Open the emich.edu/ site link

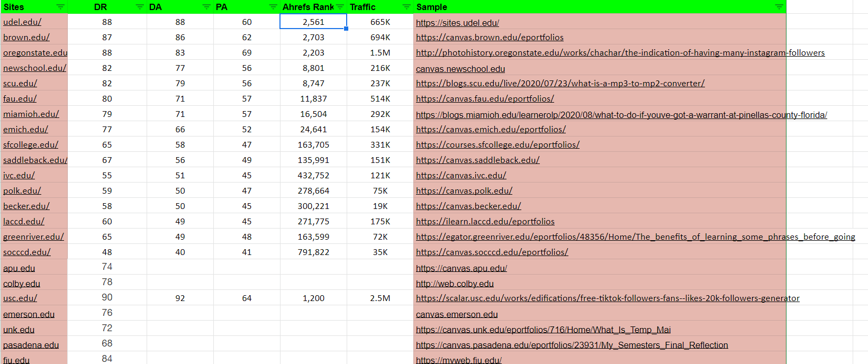pos(25,130)
